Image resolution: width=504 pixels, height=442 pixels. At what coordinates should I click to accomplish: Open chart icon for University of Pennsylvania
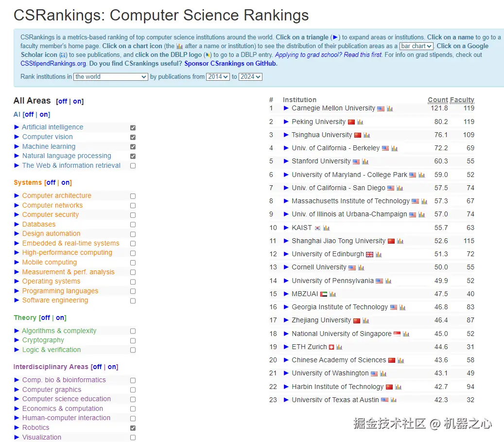coord(388,281)
